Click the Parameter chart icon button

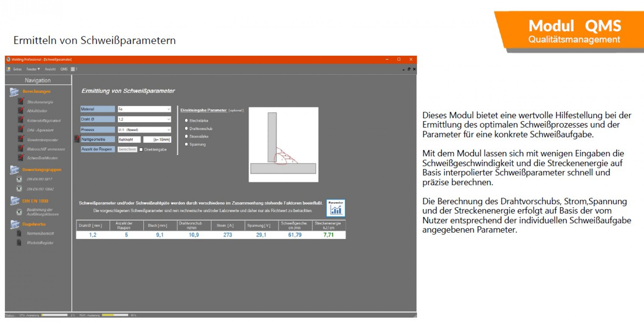335,208
